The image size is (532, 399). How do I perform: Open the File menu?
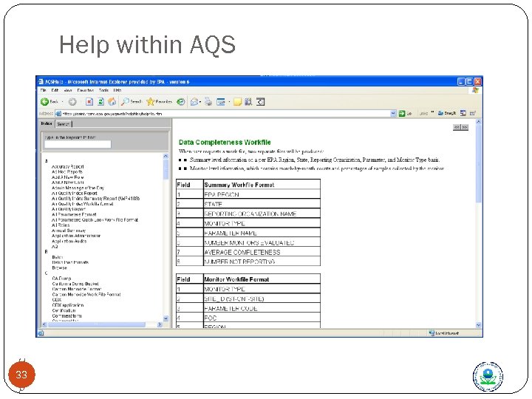click(43, 90)
